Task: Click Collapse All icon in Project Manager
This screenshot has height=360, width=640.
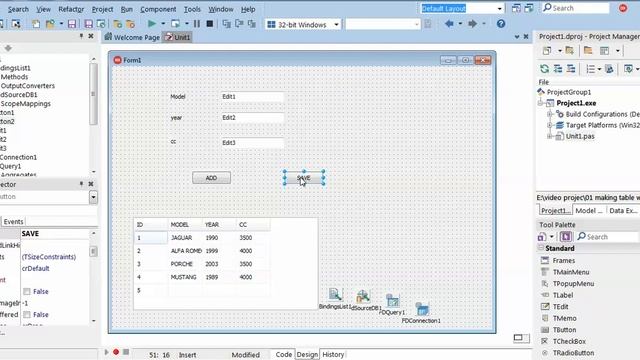Action: pos(571,69)
